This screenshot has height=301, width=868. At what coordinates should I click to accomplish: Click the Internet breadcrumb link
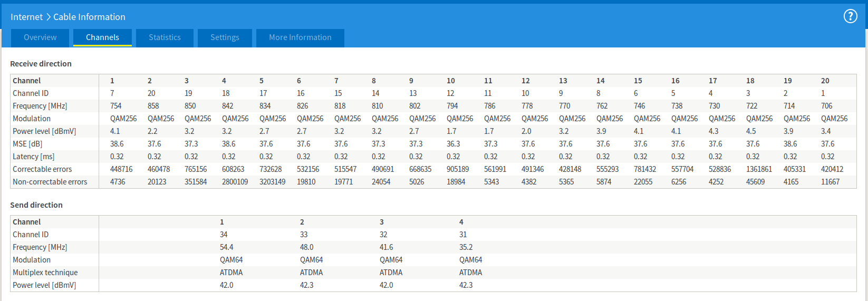(x=26, y=17)
